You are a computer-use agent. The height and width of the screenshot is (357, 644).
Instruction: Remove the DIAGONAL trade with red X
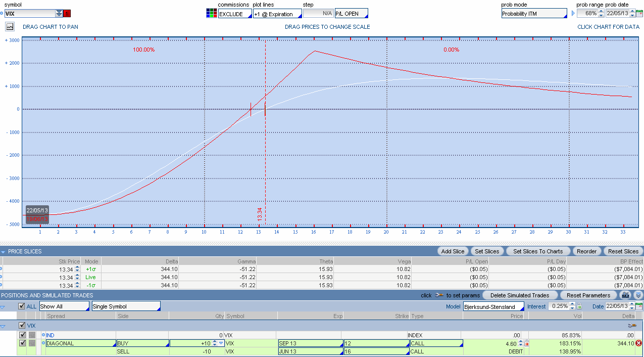638,343
